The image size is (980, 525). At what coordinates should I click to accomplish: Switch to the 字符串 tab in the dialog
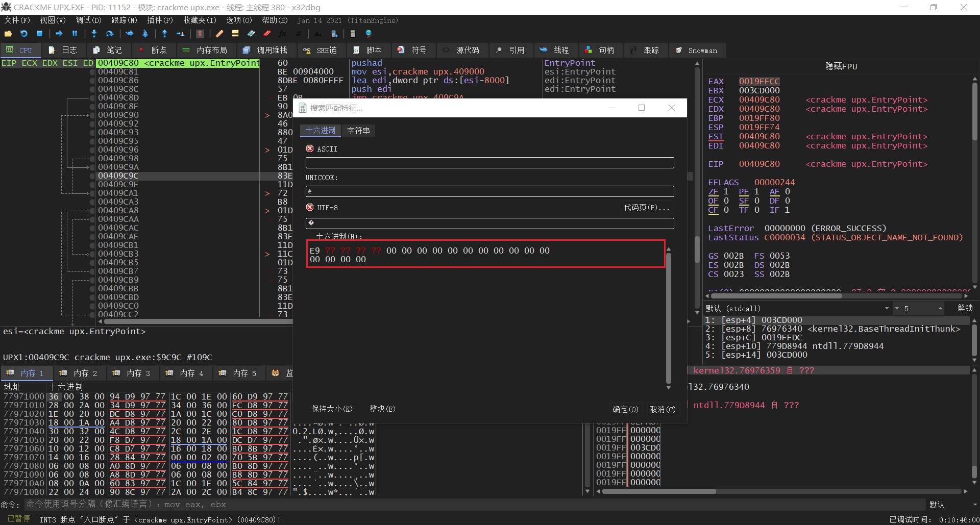[358, 131]
